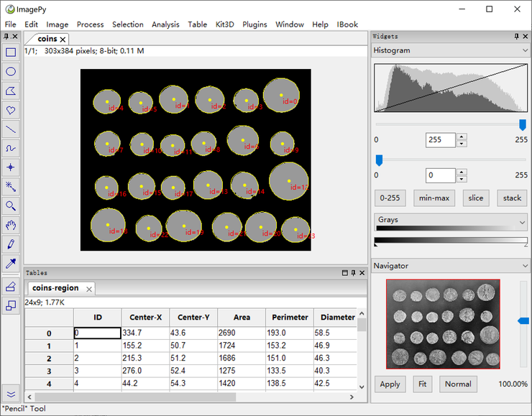Select the Pencil drawing tool
532x416 pixels.
(x=11, y=245)
